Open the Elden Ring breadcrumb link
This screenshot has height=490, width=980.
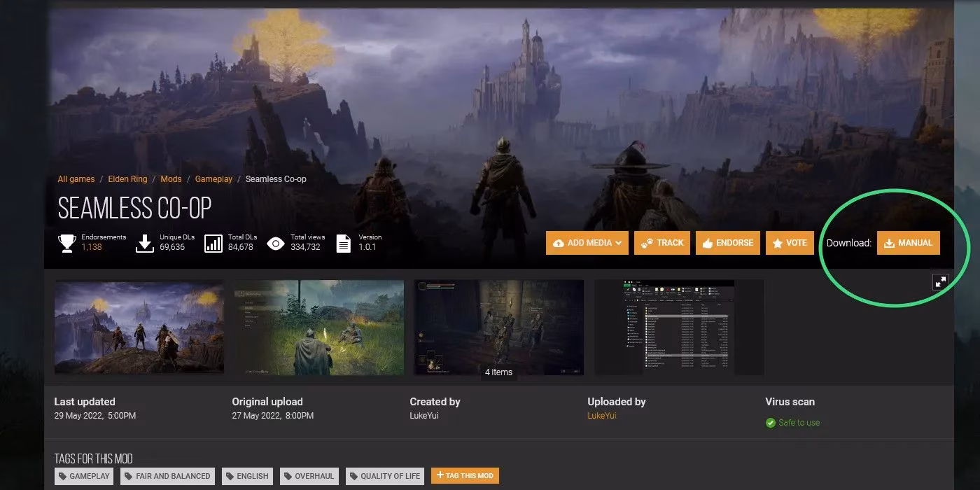[x=127, y=179]
